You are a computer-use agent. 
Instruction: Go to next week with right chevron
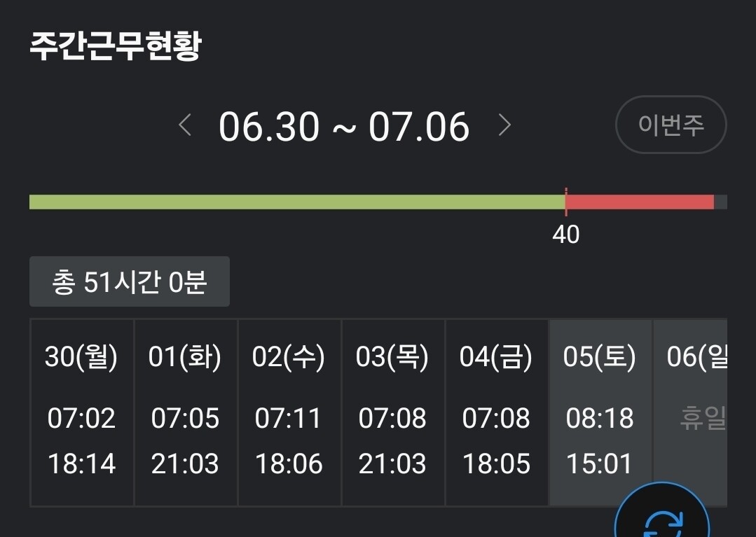pyautogui.click(x=504, y=126)
